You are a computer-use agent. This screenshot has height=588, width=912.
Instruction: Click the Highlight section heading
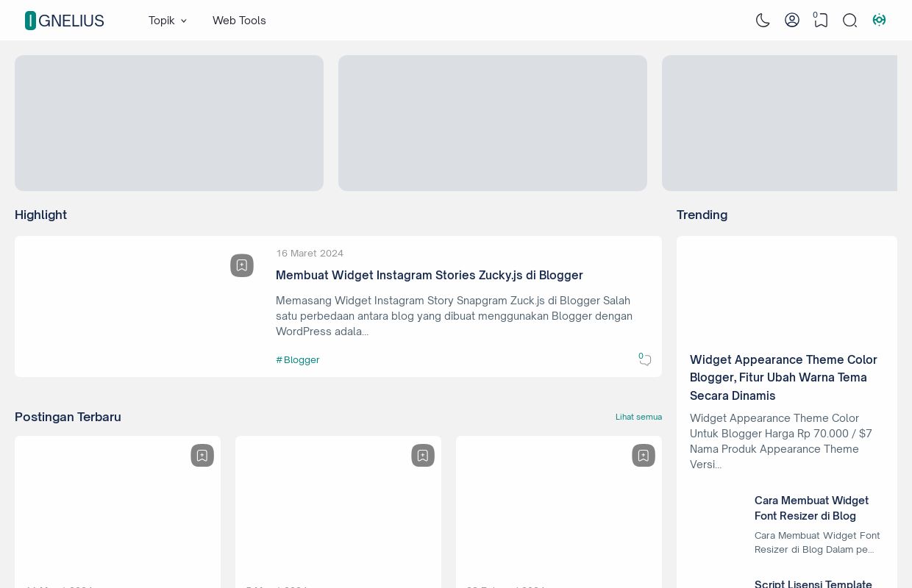pyautogui.click(x=41, y=215)
